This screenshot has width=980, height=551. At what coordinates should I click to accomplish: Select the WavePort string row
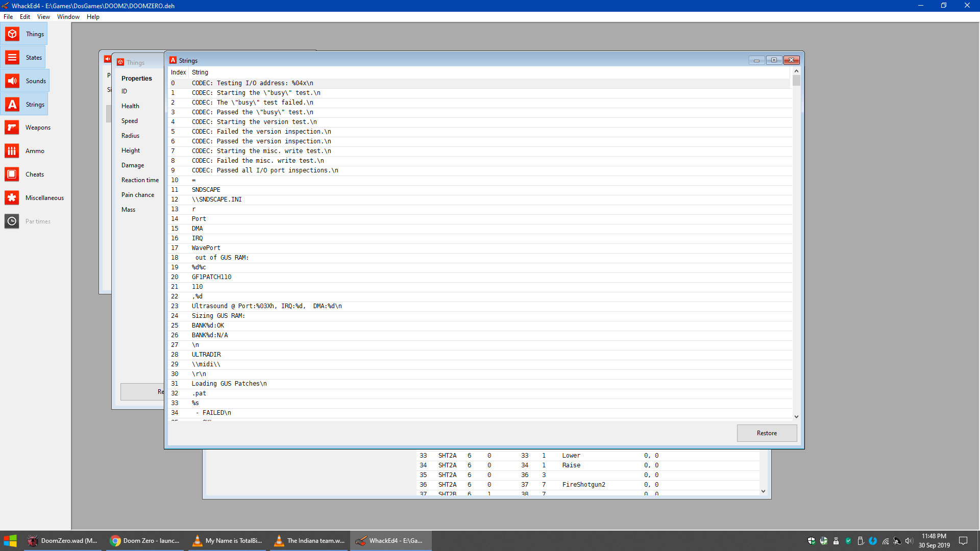click(480, 248)
